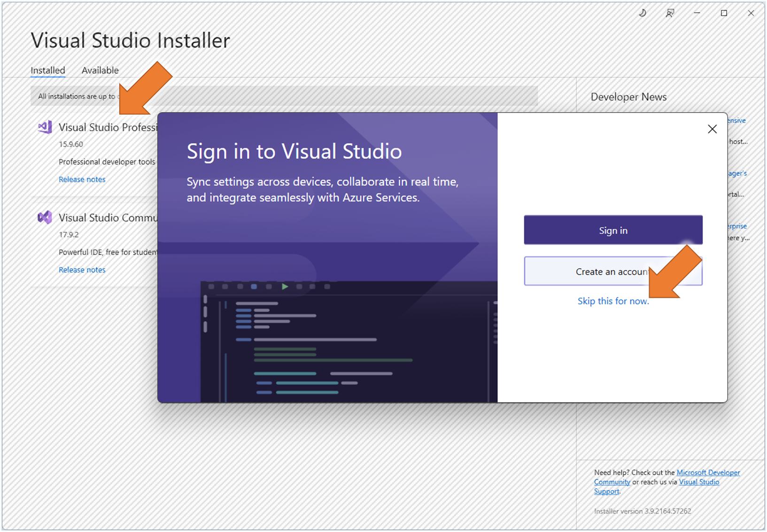The image size is (767, 532).
Task: Click Powerful IDE, free for students text
Action: (x=108, y=252)
